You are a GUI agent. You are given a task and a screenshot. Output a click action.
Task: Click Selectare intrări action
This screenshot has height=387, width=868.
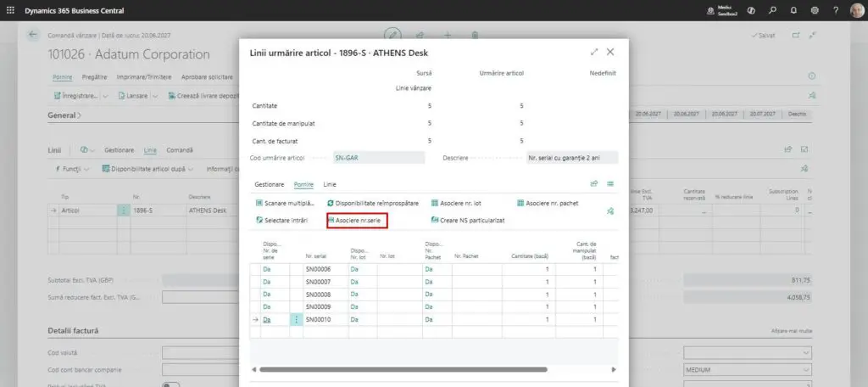click(x=281, y=220)
